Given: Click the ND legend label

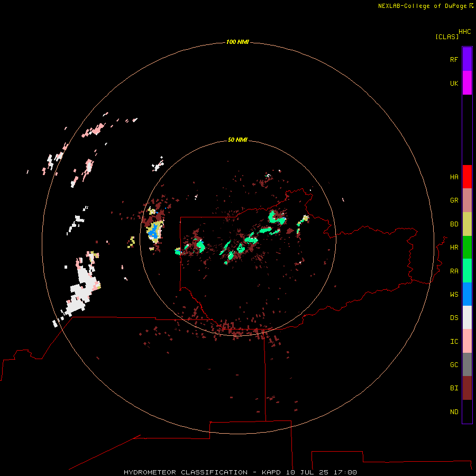Looking at the screenshot, I should tap(454, 412).
